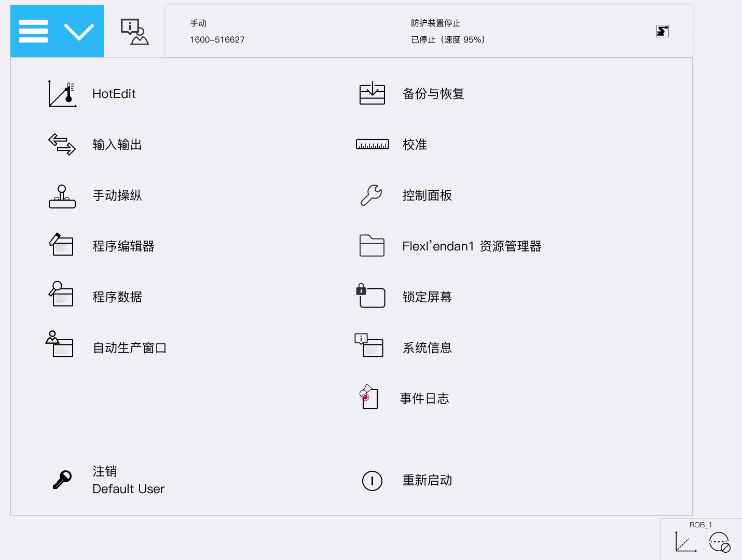This screenshot has width=742, height=560.
Task: Open FlexPendant 资源管理器 entry
Action: click(471, 246)
